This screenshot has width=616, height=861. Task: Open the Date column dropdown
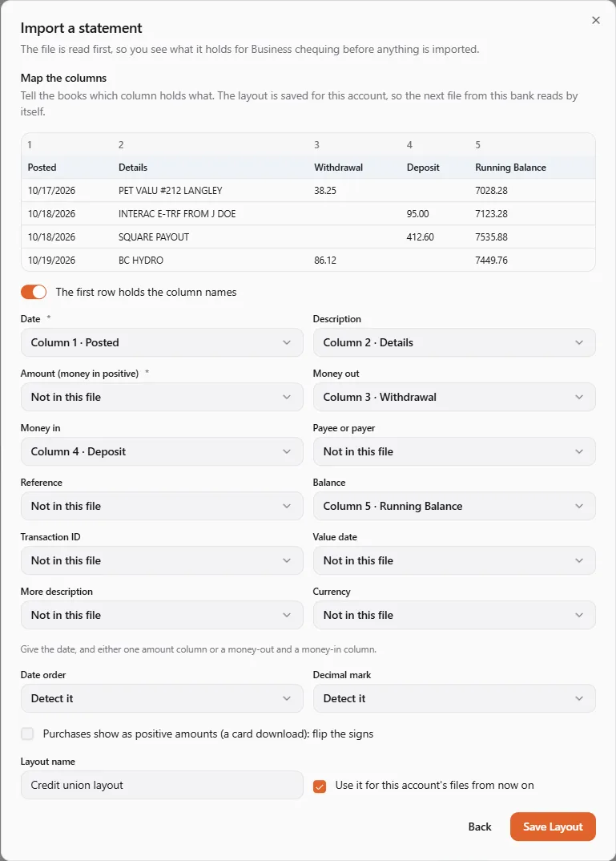click(162, 342)
